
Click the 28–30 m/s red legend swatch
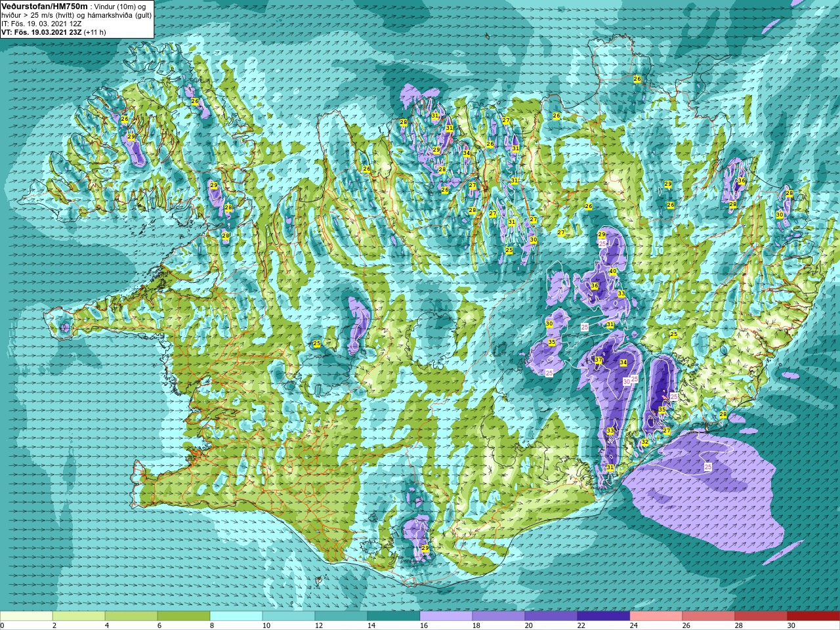point(761,616)
